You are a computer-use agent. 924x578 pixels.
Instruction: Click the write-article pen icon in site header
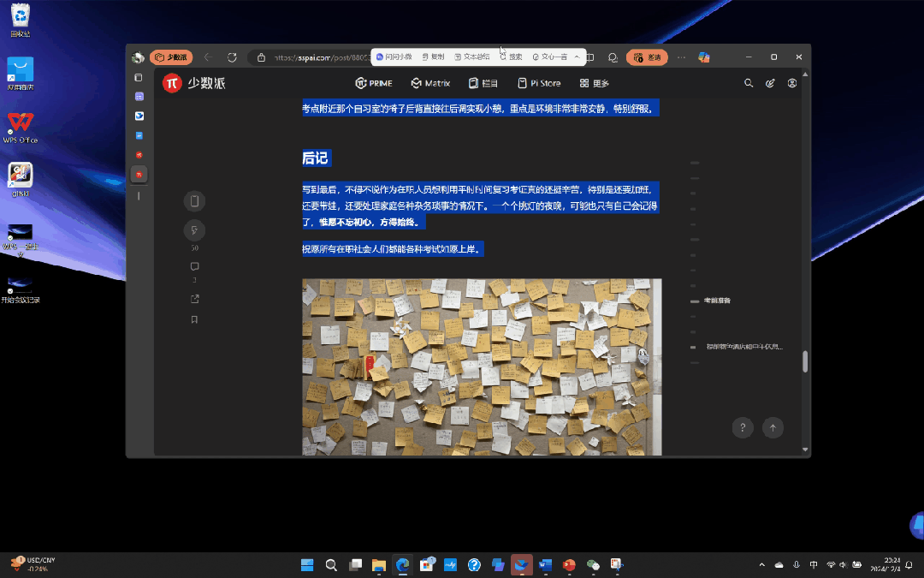pyautogui.click(x=770, y=83)
